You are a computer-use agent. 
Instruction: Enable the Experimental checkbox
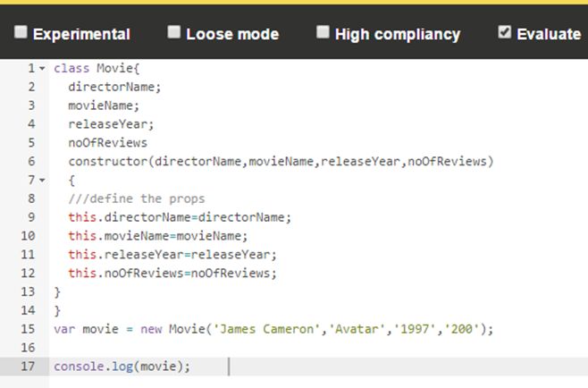(x=20, y=33)
